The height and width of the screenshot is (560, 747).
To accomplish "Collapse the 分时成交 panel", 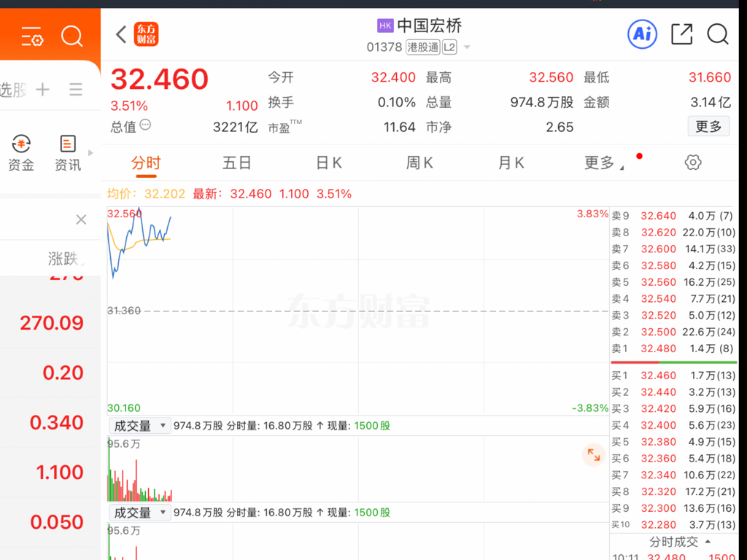I will tap(681, 542).
